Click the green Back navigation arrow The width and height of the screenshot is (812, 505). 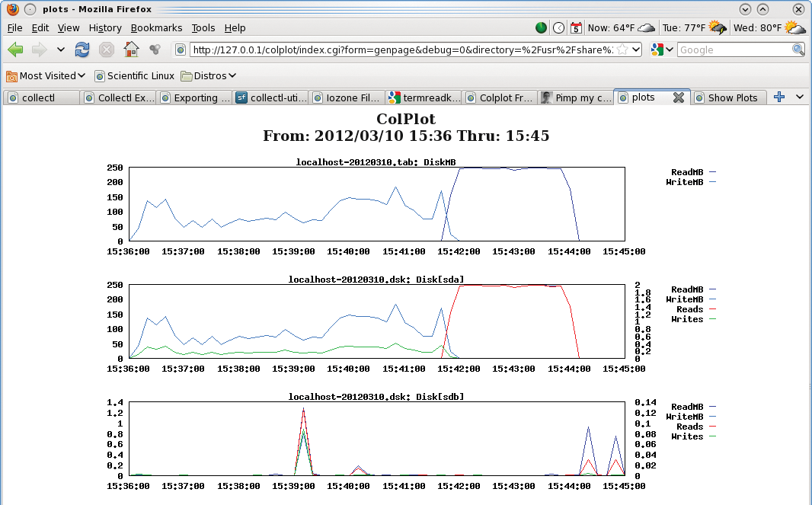(15, 49)
